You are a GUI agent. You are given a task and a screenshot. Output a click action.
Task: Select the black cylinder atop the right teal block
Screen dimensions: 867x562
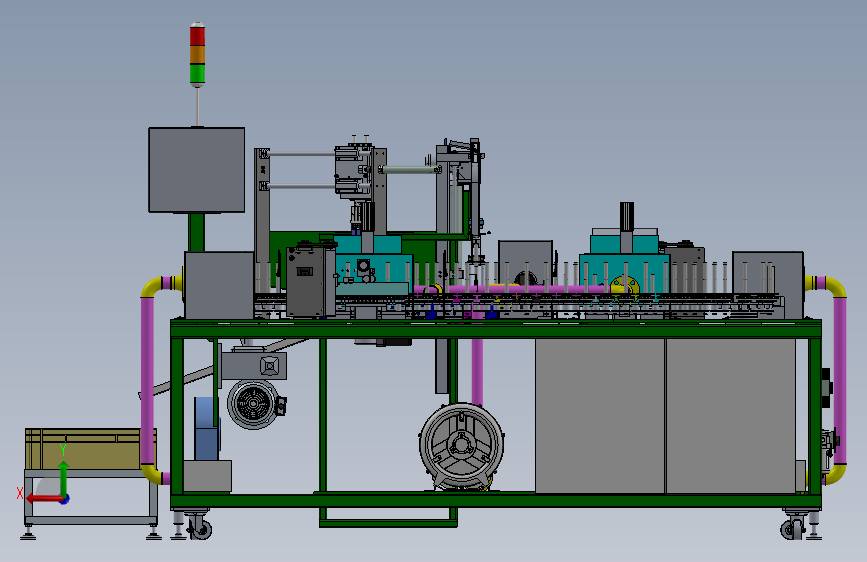[x=626, y=216]
